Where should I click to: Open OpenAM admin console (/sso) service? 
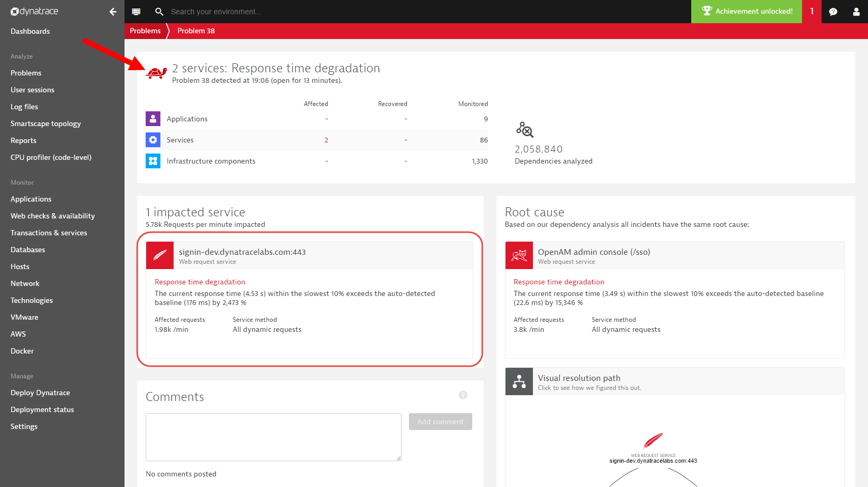594,252
